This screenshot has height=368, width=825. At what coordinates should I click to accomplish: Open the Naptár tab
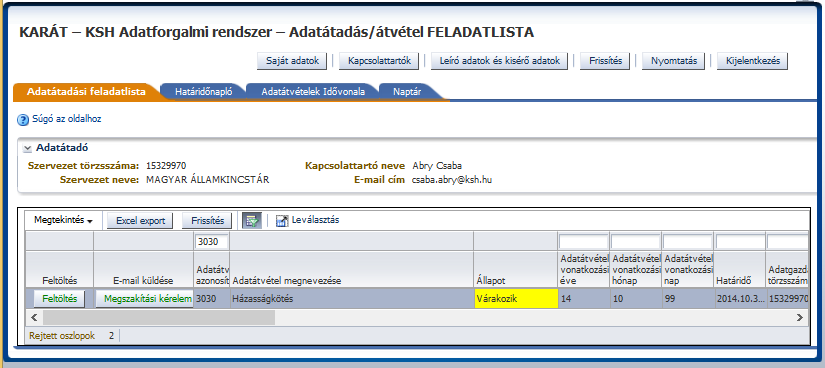tap(407, 92)
